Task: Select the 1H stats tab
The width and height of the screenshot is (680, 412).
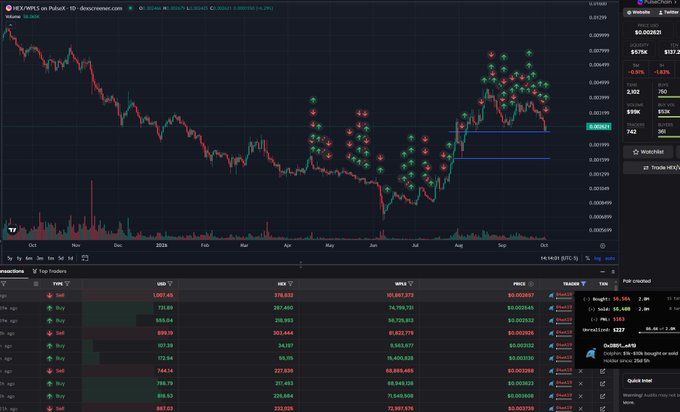Action: (661, 69)
